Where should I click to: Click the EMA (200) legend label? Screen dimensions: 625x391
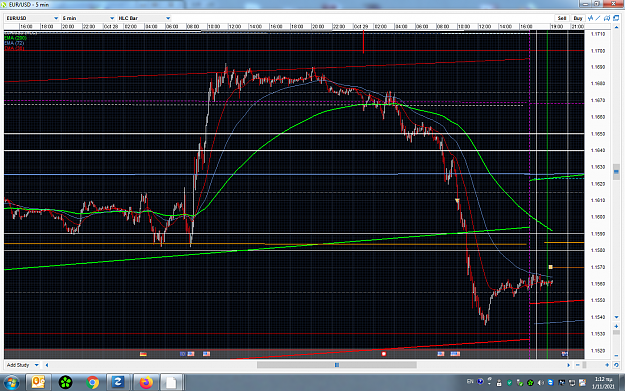coord(16,38)
